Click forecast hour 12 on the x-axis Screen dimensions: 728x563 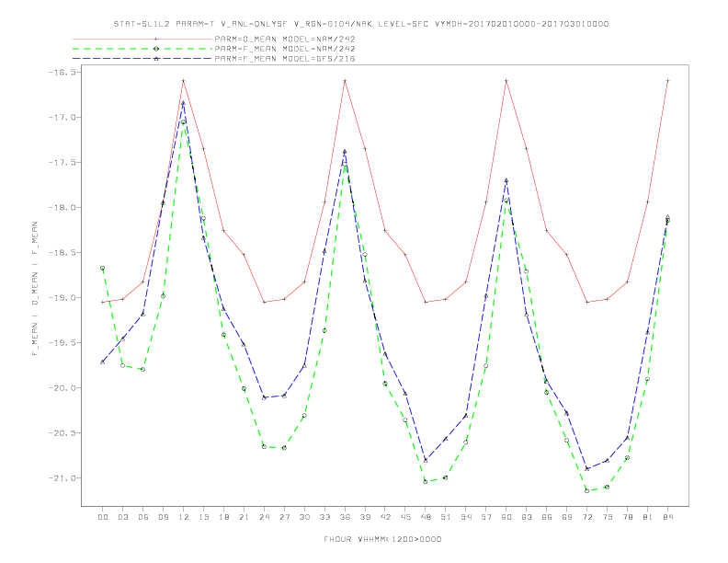[x=184, y=517]
